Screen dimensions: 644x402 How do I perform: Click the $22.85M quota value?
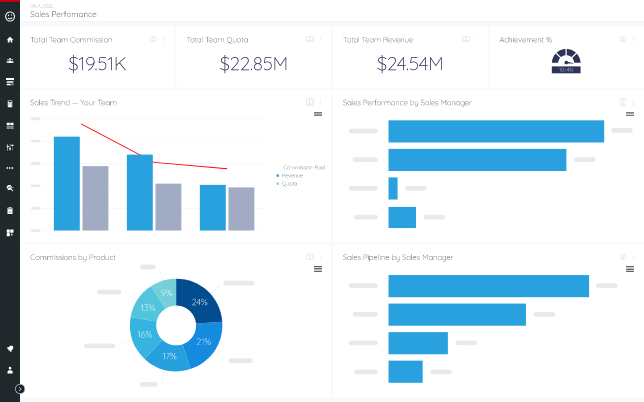[253, 64]
